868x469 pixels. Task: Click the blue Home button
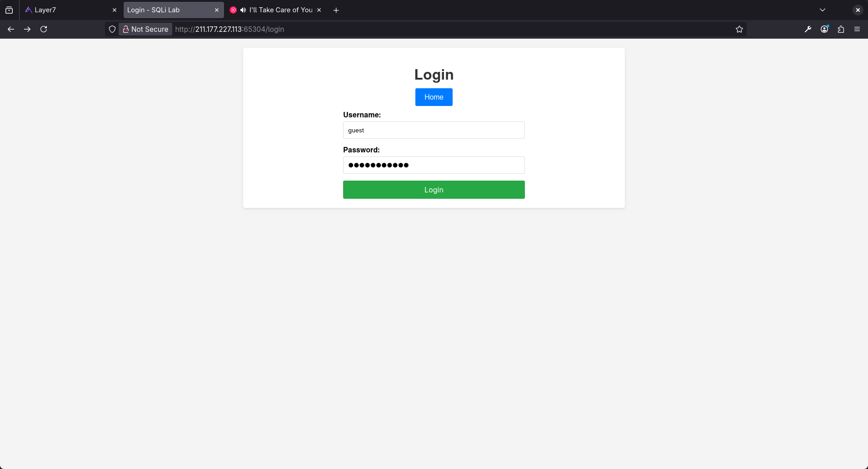click(434, 97)
